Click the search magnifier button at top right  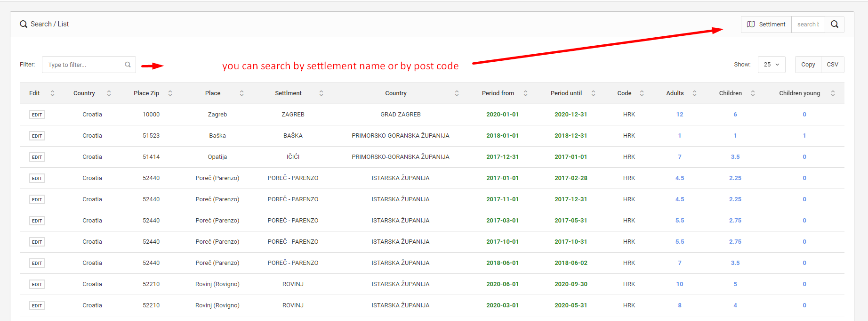click(x=834, y=25)
